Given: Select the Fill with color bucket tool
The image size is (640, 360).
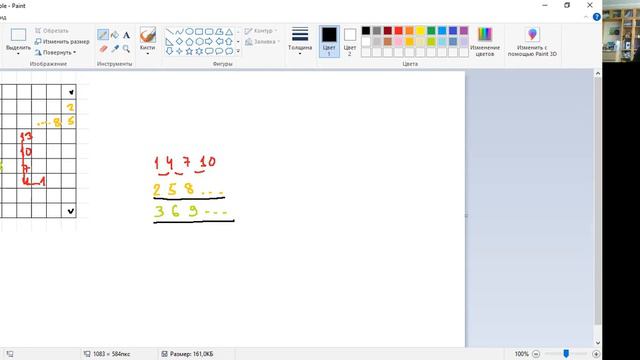Looking at the screenshot, I should click(115, 35).
